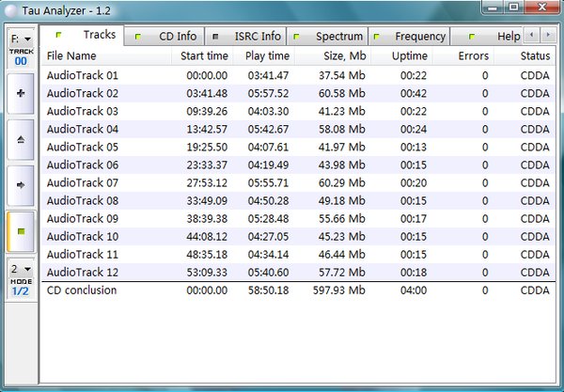Click the eject disc button
Image resolution: width=564 pixels, height=392 pixels.
tap(21, 139)
